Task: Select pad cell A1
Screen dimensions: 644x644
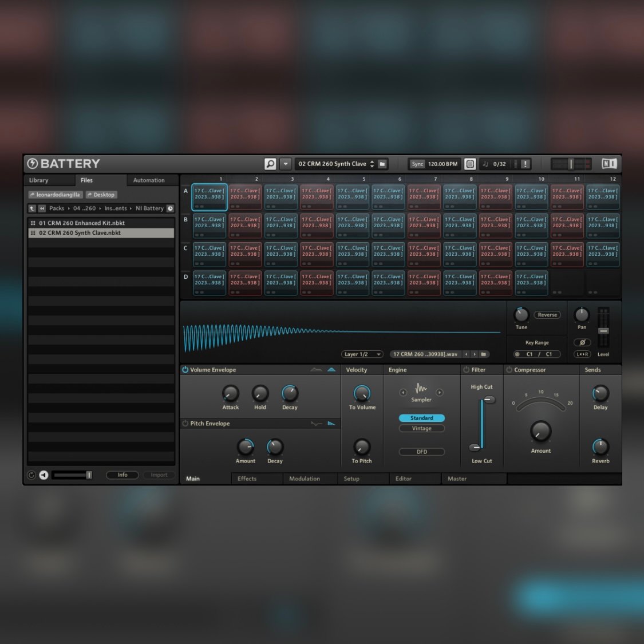Action: (210, 197)
